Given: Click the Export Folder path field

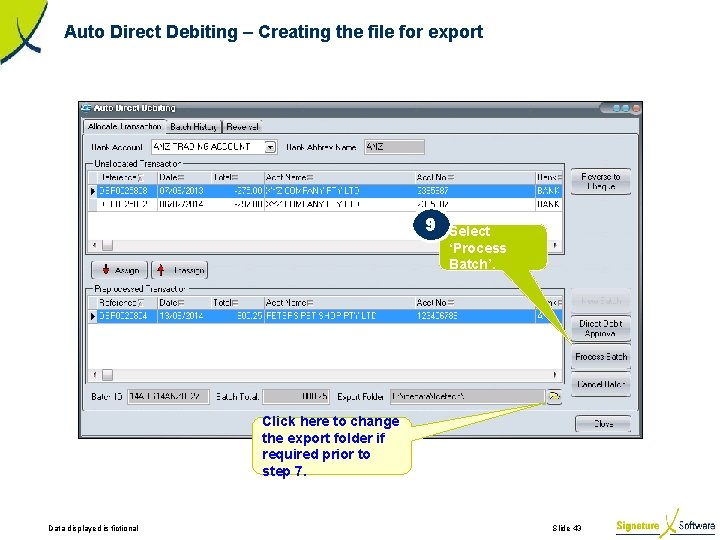Looking at the screenshot, I should (467, 396).
